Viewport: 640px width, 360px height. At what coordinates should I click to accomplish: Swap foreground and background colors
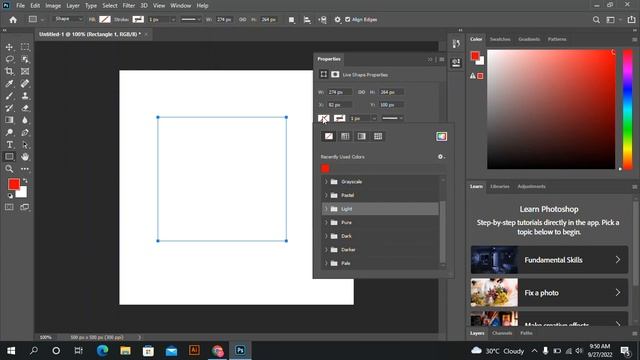point(25,180)
